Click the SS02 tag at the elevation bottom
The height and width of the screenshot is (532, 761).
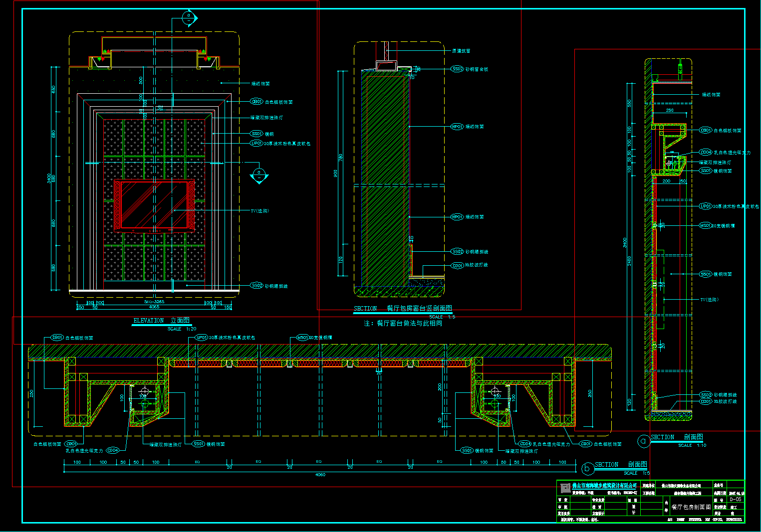256,286
